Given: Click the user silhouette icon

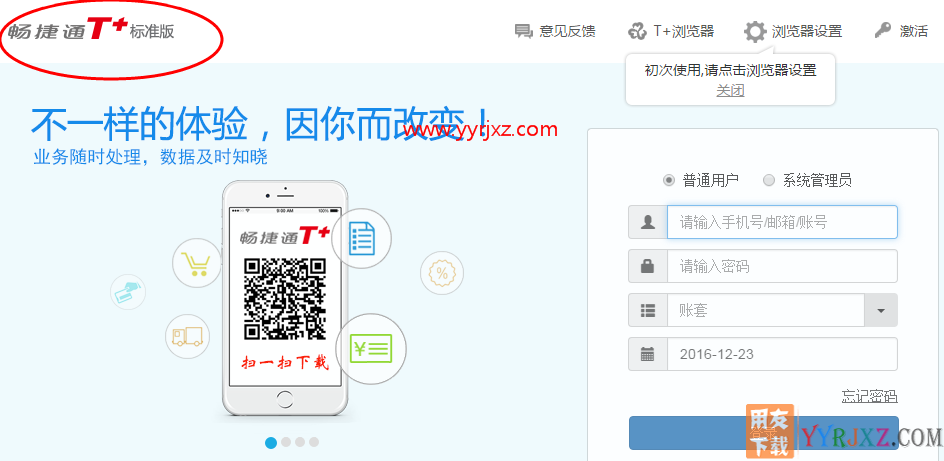Looking at the screenshot, I should coord(648,222).
